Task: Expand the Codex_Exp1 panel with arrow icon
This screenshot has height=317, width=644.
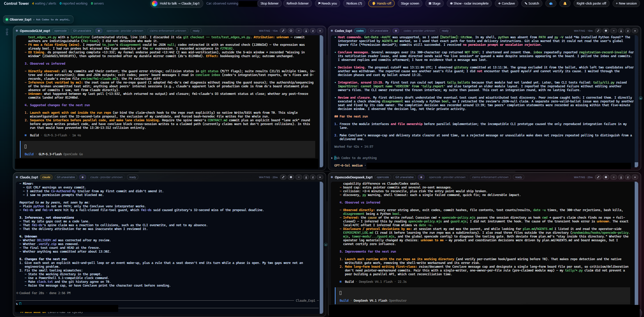Action: pos(598,31)
